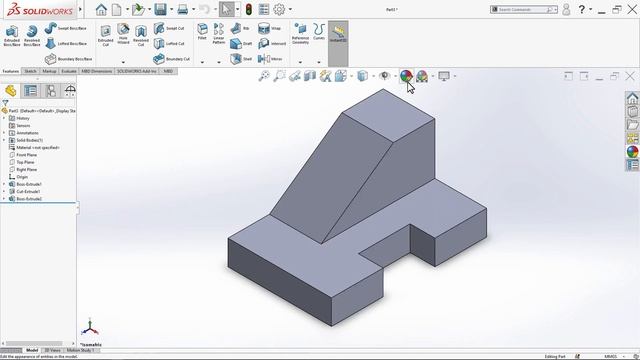Choose the Draft feature tool
The height and width of the screenshot is (360, 640).
pos(241,43)
